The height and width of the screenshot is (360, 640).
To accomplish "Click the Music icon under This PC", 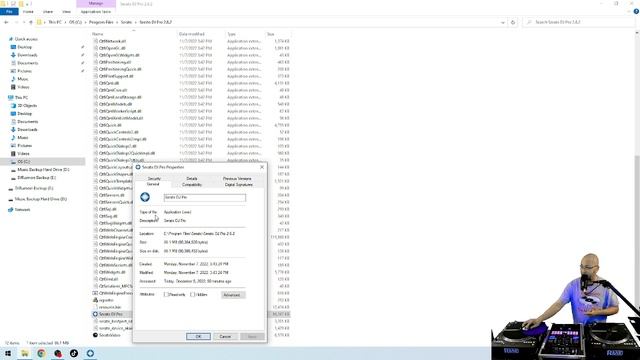I will pos(13,138).
